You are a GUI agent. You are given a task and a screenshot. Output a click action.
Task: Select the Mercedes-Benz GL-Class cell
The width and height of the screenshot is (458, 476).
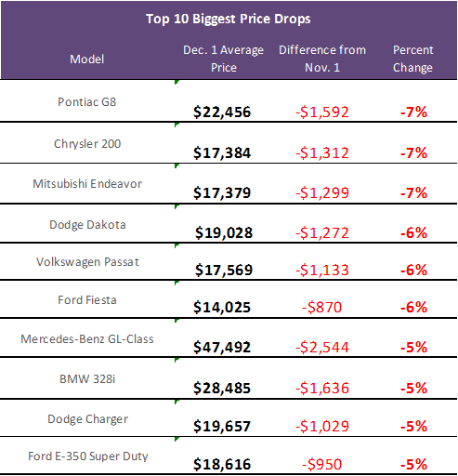(87, 339)
